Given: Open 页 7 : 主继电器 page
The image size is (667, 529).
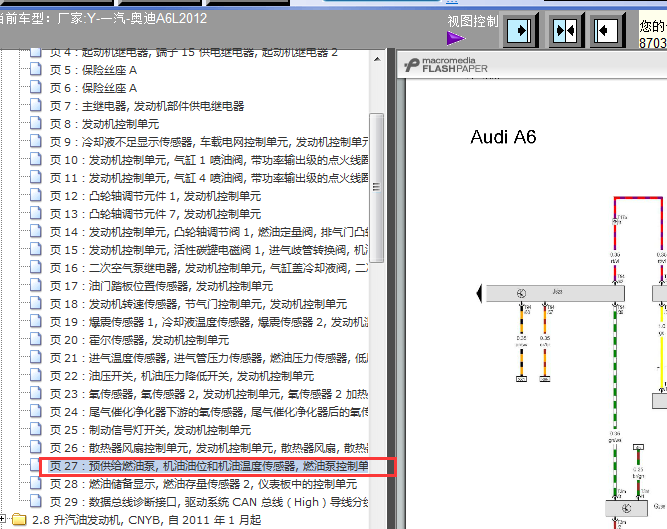Looking at the screenshot, I should coord(147,106).
